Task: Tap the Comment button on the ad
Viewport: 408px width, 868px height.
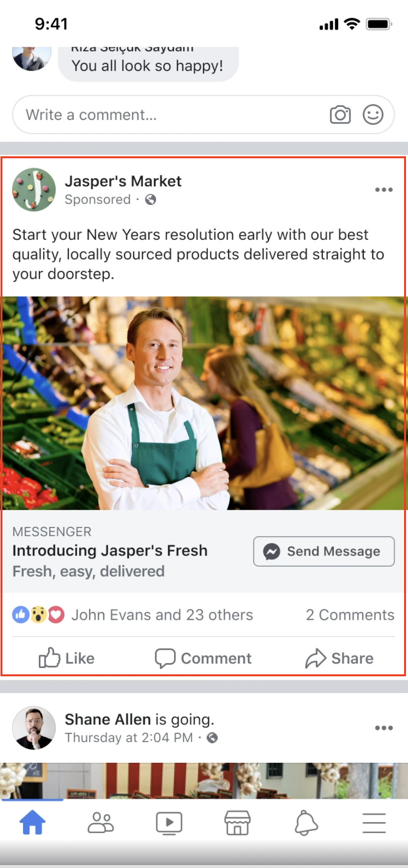Action: [x=203, y=658]
